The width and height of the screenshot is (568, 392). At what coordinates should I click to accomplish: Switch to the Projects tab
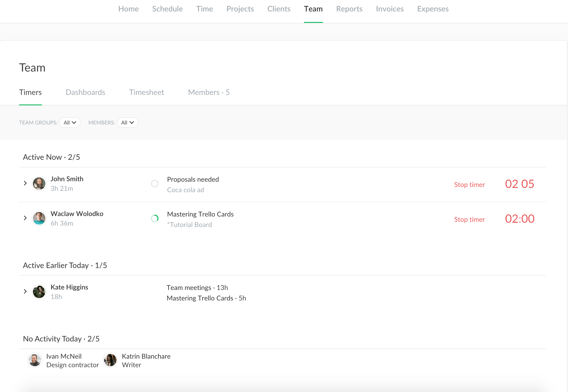coord(240,9)
